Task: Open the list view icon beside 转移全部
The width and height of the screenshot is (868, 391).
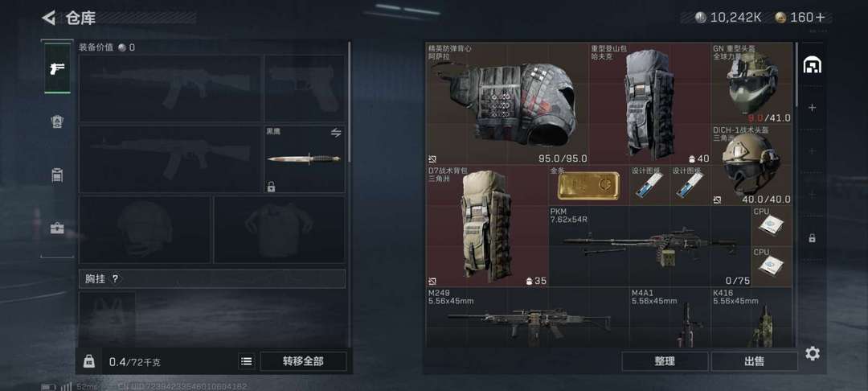Action: click(247, 362)
